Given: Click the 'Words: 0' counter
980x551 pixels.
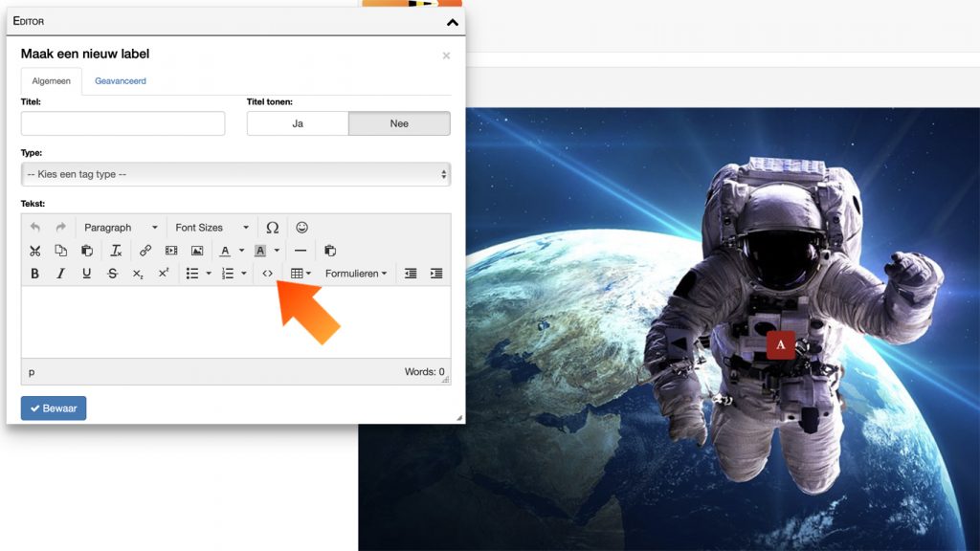Looking at the screenshot, I should [x=424, y=372].
